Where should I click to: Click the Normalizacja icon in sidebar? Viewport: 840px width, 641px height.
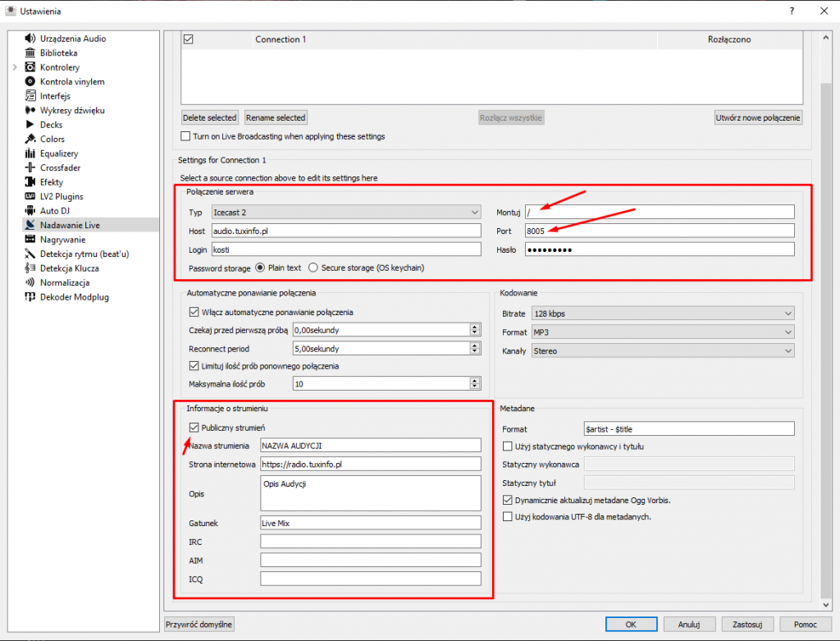point(30,282)
